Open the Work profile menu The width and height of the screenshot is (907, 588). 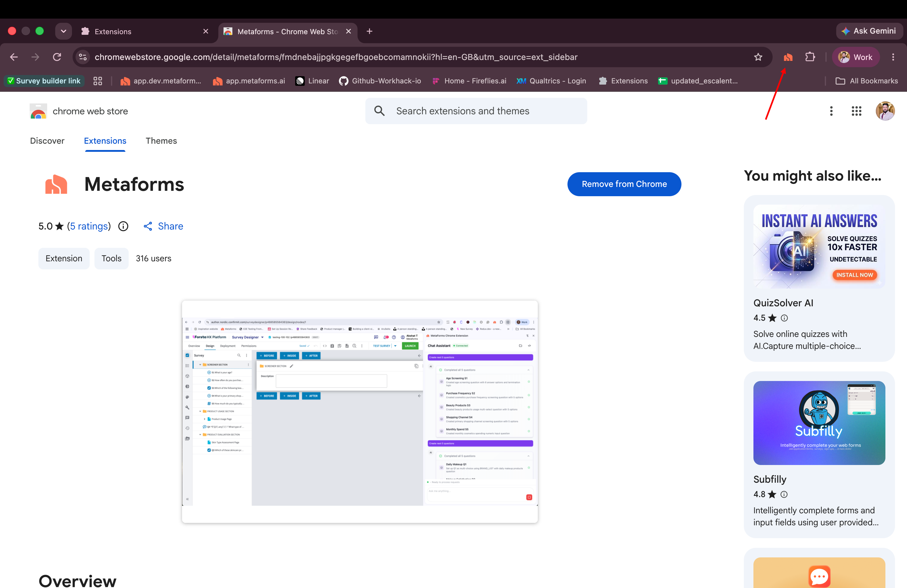pyautogui.click(x=856, y=57)
